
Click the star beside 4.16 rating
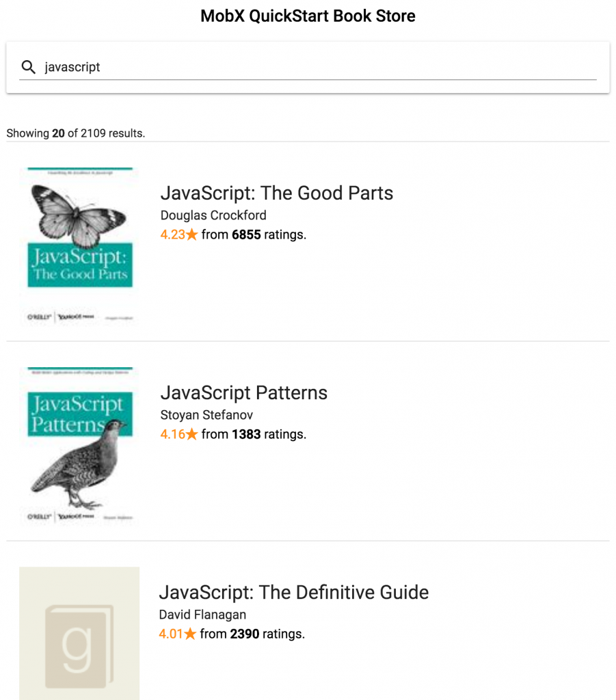[192, 433]
